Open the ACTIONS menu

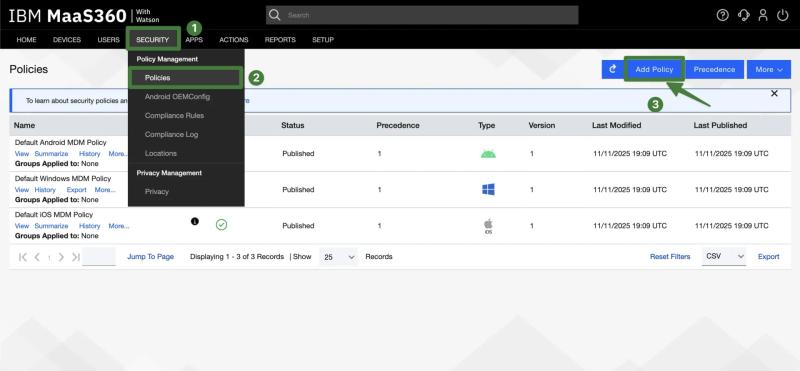(234, 40)
